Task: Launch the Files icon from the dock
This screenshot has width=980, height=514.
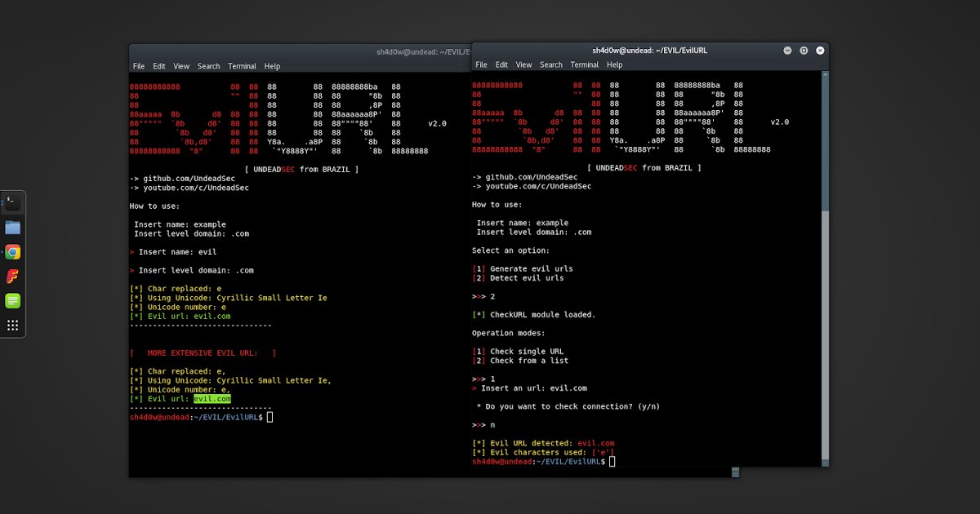Action: click(11, 227)
